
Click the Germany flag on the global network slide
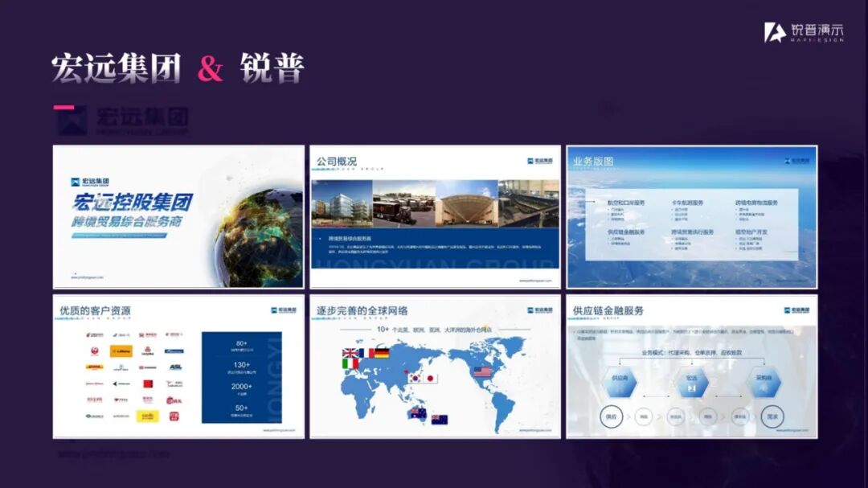click(382, 353)
